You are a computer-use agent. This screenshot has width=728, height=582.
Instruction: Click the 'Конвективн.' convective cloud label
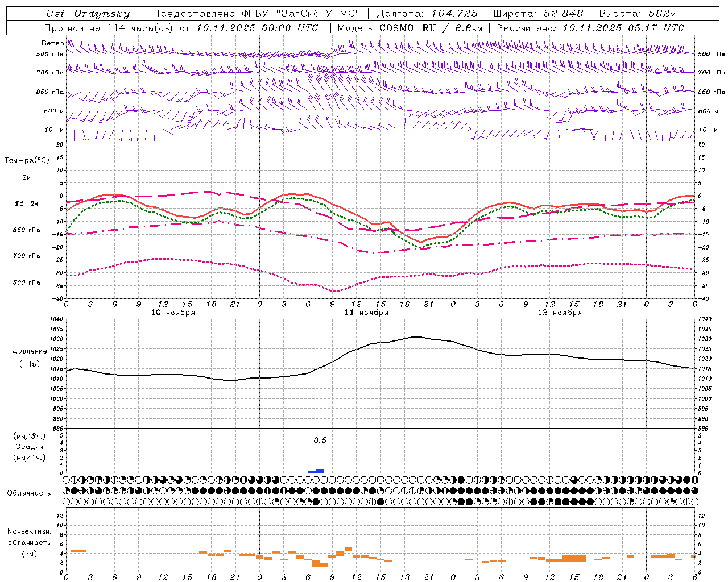pyautogui.click(x=30, y=531)
